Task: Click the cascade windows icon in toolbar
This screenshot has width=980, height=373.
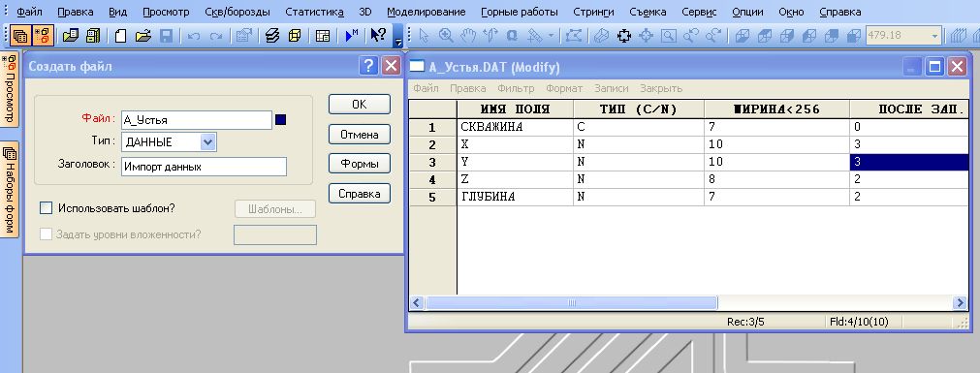Action: (20, 36)
